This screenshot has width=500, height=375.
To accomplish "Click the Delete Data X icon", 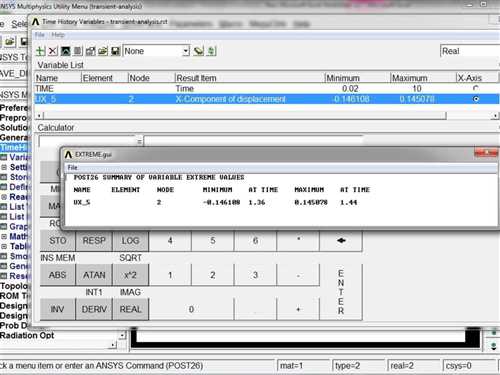I will click(53, 51).
